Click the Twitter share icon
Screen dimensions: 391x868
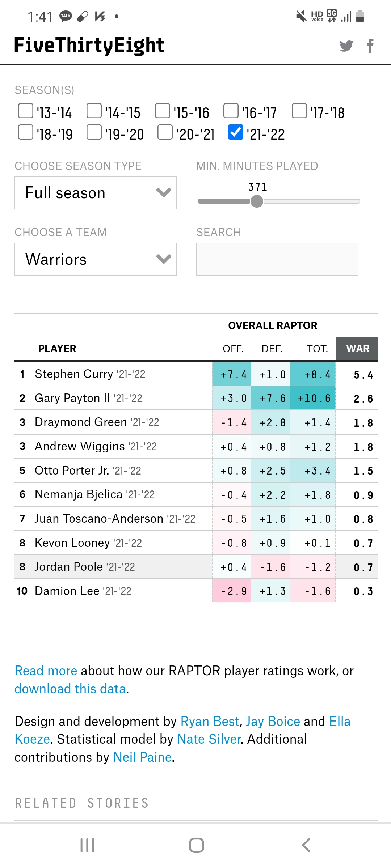[x=346, y=46]
